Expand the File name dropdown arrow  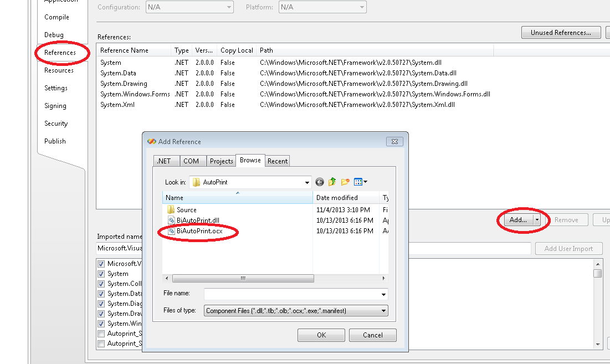(x=383, y=294)
